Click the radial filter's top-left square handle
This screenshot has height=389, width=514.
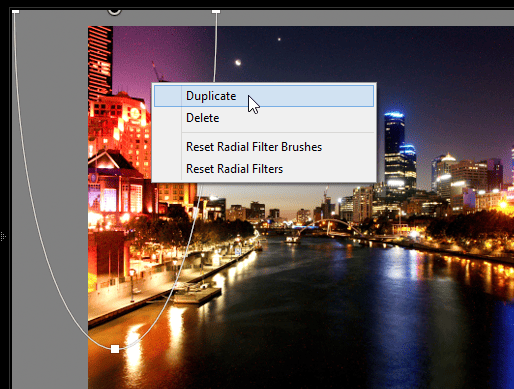(16, 12)
